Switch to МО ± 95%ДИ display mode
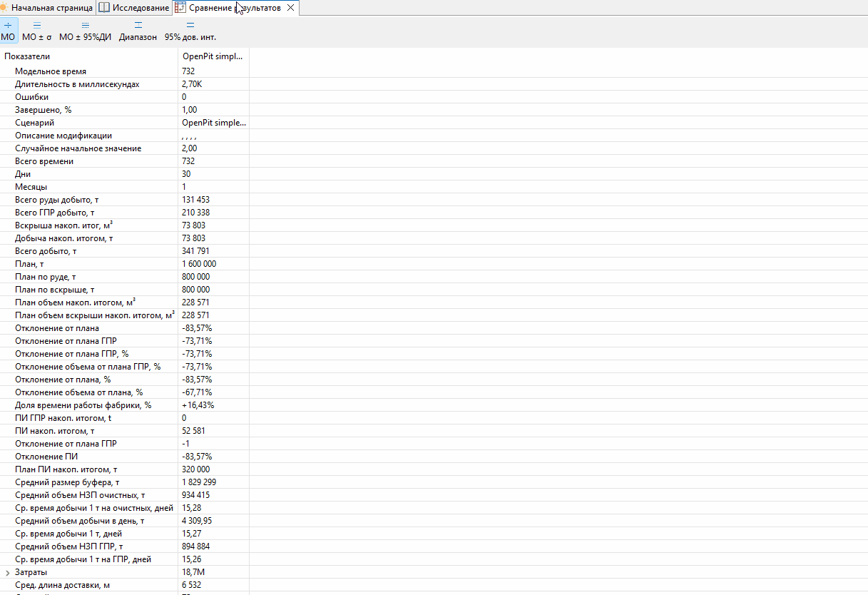 coord(85,31)
